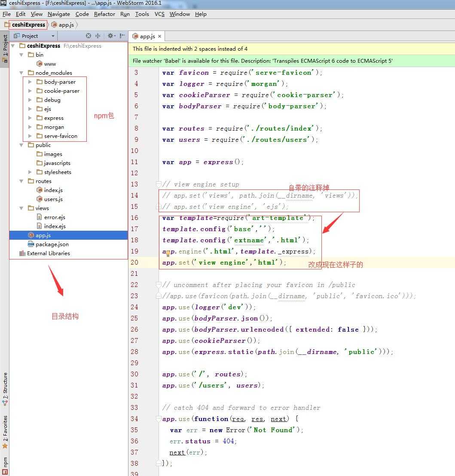
Task: Click ceshiExpress breadcrumb in navigation bar
Action: click(28, 24)
